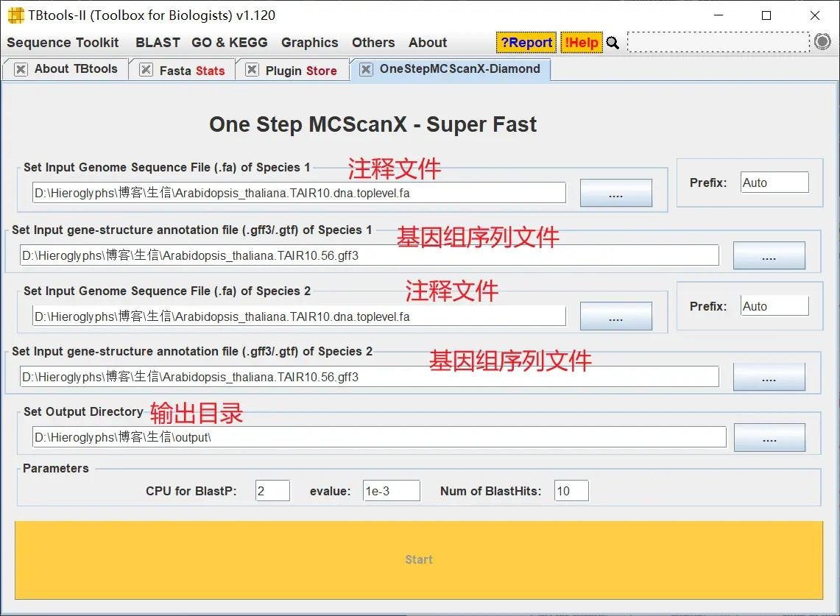This screenshot has width=840, height=616.
Task: Open the BLAST menu
Action: tap(158, 42)
